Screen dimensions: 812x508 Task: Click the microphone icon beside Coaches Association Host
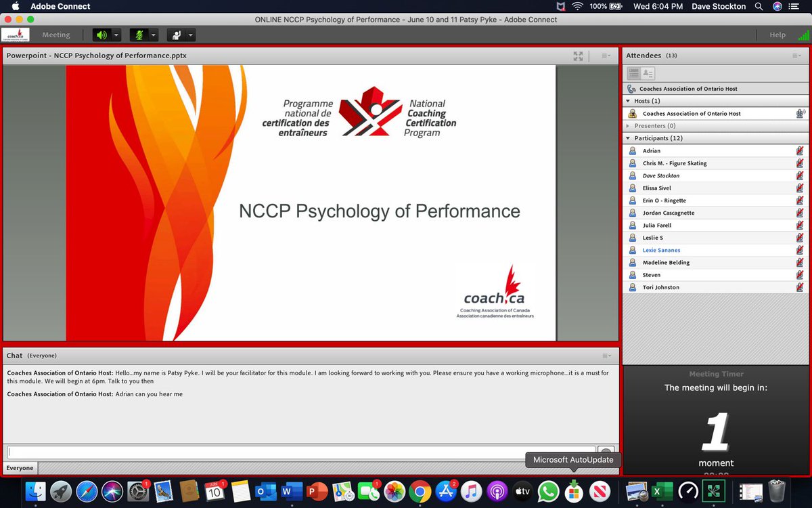800,114
